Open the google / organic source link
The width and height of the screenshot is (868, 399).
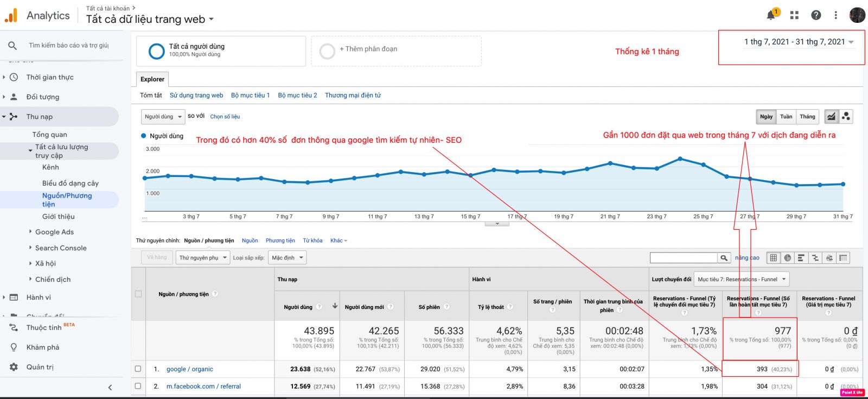coord(189,369)
